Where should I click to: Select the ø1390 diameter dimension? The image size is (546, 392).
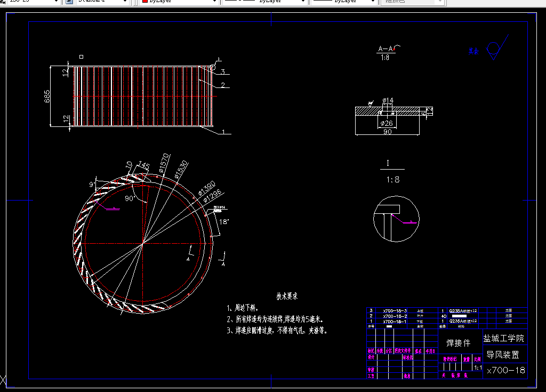(x=207, y=188)
